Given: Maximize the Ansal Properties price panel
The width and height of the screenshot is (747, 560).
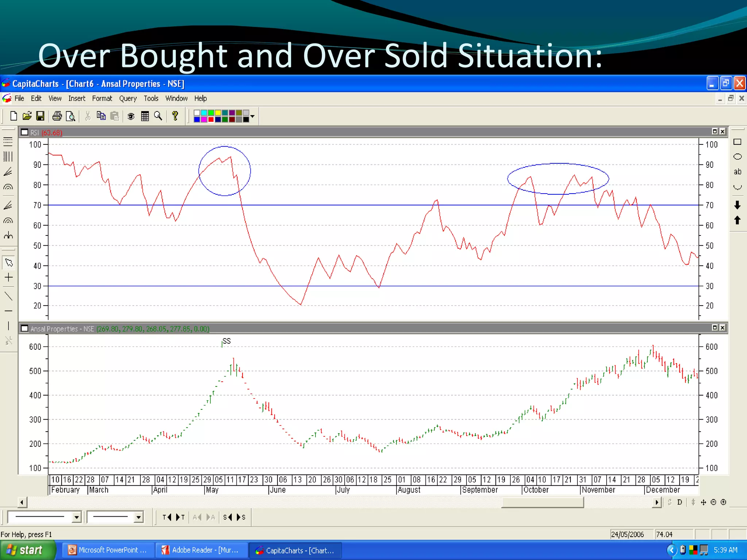Looking at the screenshot, I should 715,327.
